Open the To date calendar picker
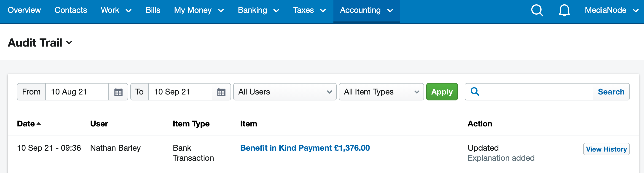The image size is (644, 173). (221, 92)
